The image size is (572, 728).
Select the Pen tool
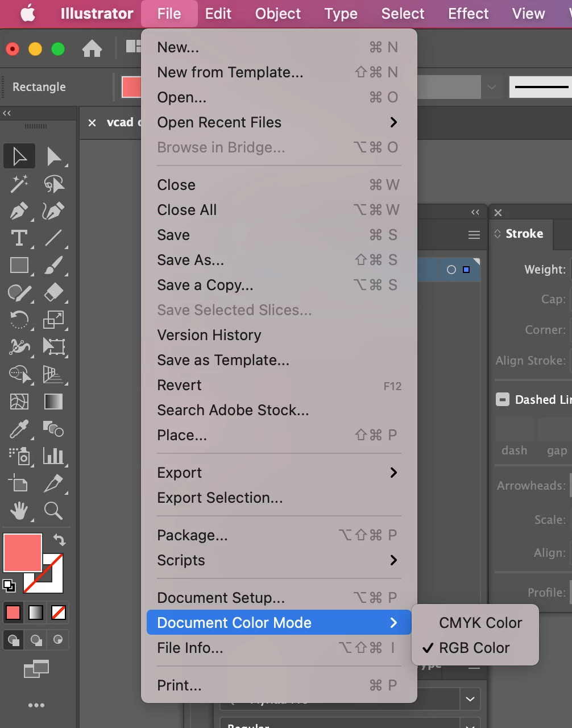coord(19,210)
